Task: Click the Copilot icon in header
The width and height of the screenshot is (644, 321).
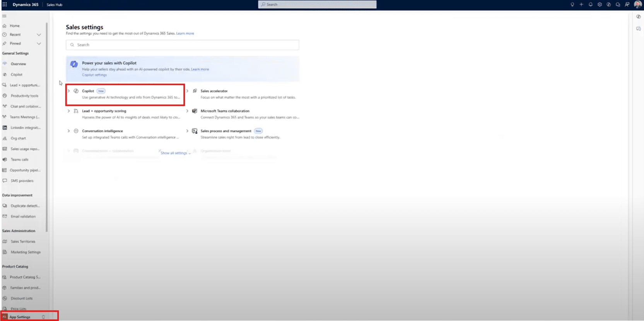Action: point(609,5)
